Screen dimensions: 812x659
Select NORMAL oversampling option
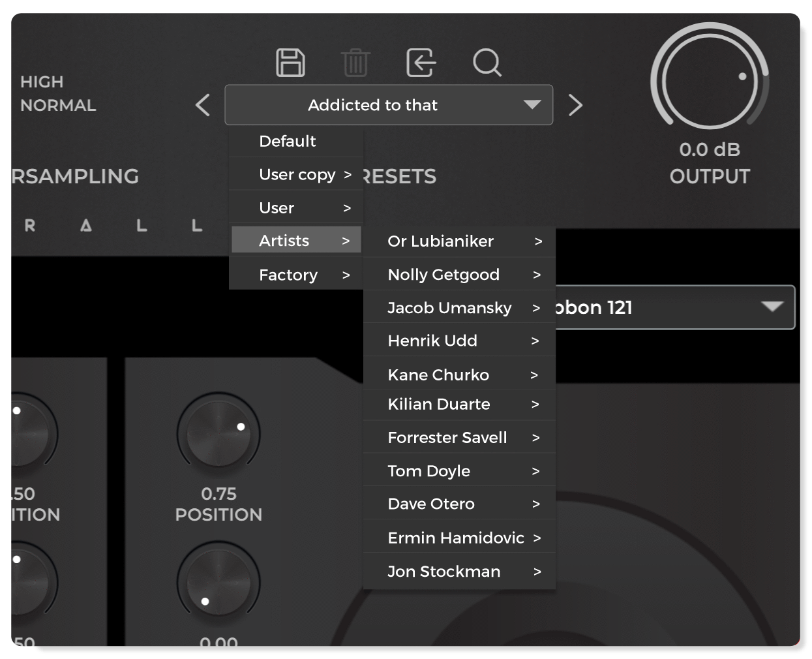58,105
